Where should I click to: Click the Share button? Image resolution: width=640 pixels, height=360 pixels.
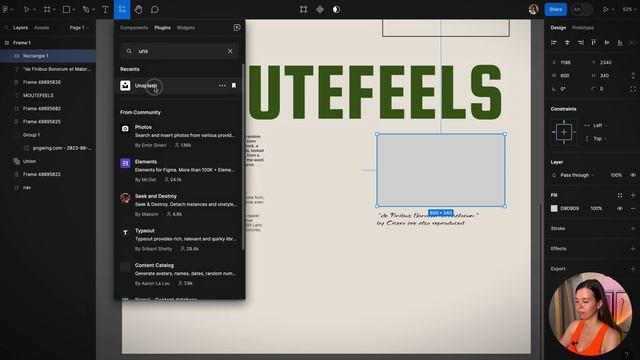pos(556,9)
